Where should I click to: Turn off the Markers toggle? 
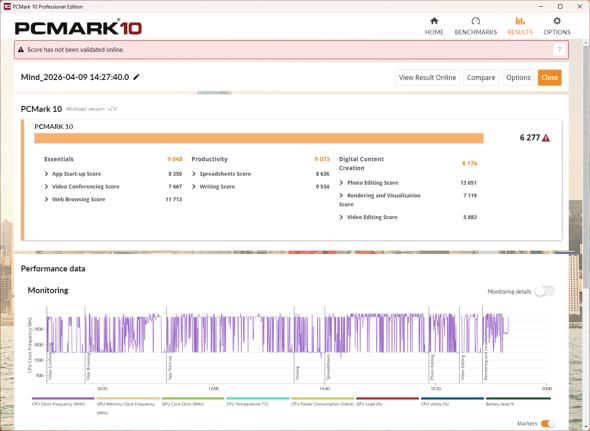point(548,423)
